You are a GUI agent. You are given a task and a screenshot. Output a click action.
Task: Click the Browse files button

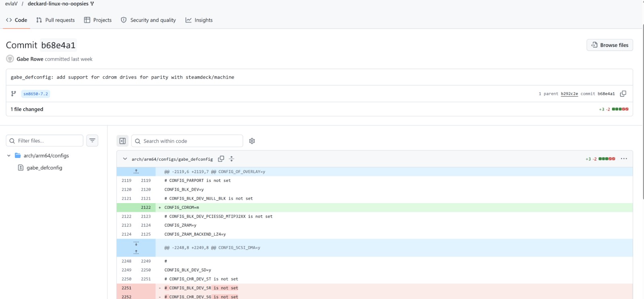coord(610,45)
